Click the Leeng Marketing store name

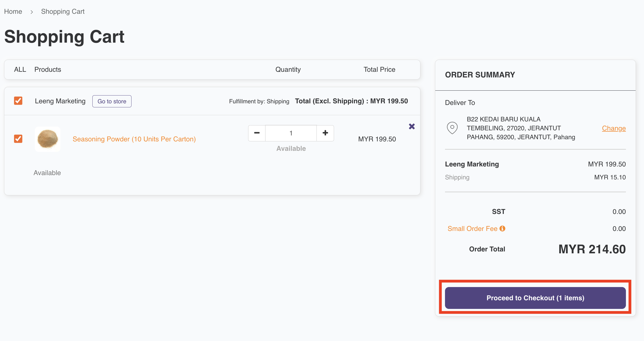60,101
